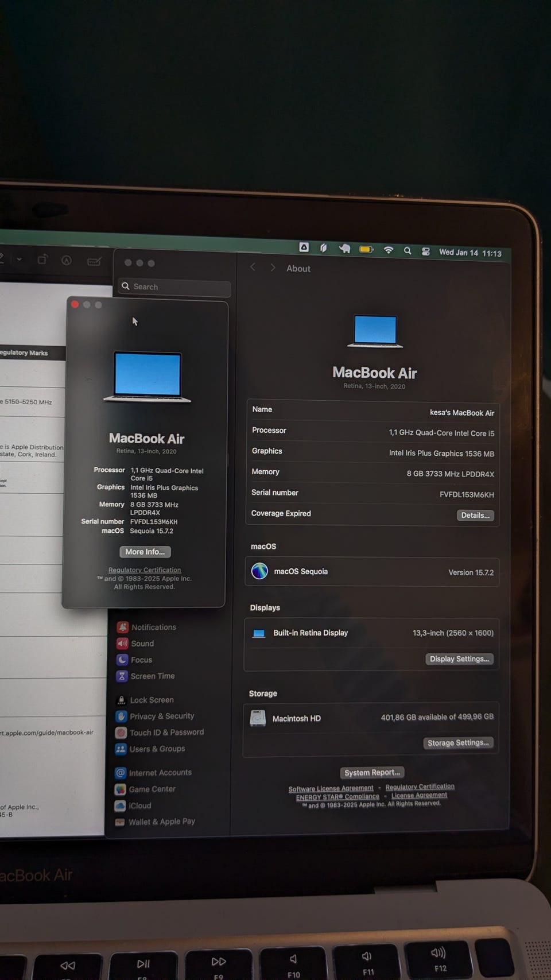Click 401,86 GB available storage text

pos(437,717)
